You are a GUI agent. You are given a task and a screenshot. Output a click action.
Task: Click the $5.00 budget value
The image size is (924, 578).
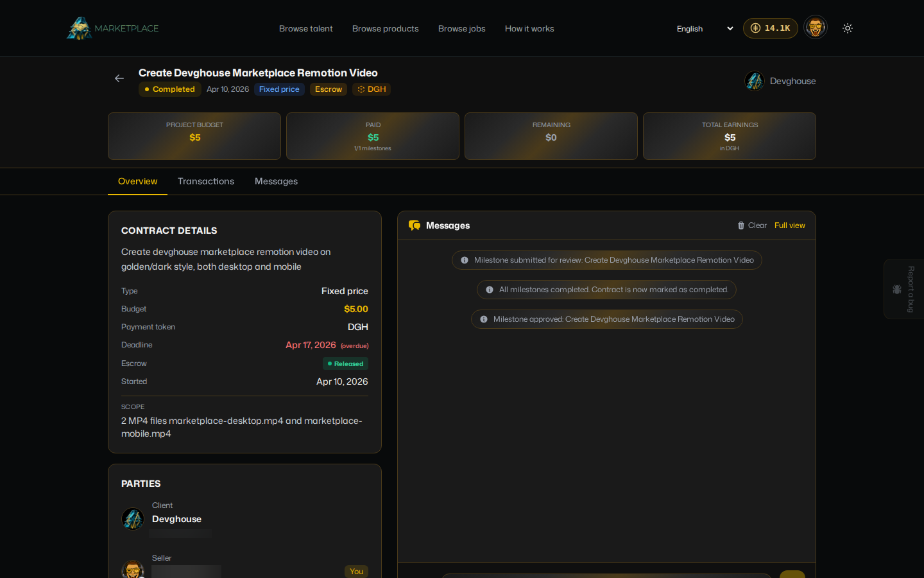point(356,309)
